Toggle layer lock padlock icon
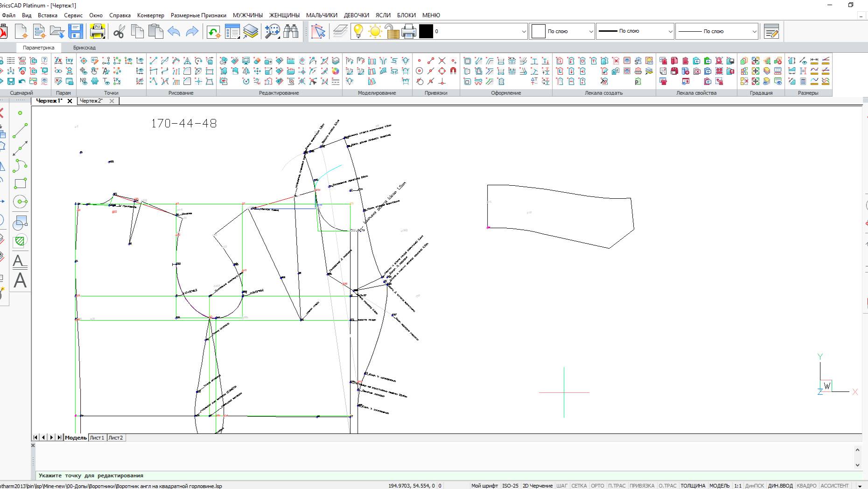 pyautogui.click(x=392, y=31)
